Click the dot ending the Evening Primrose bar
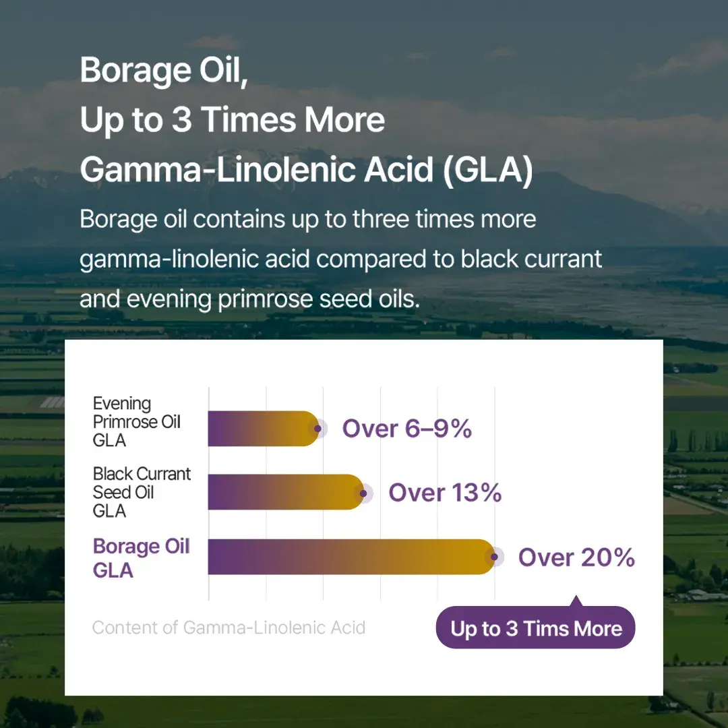The height and width of the screenshot is (728, 728). [316, 428]
